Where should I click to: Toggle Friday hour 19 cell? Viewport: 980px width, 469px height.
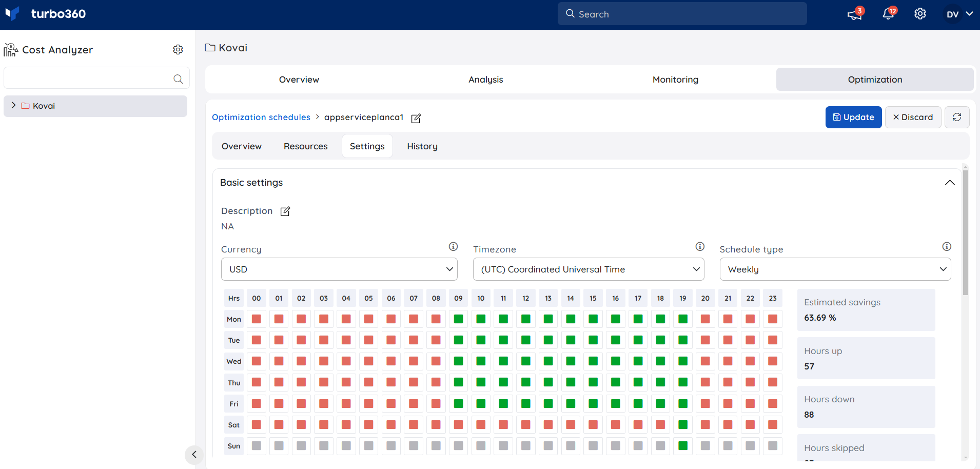[x=683, y=404]
